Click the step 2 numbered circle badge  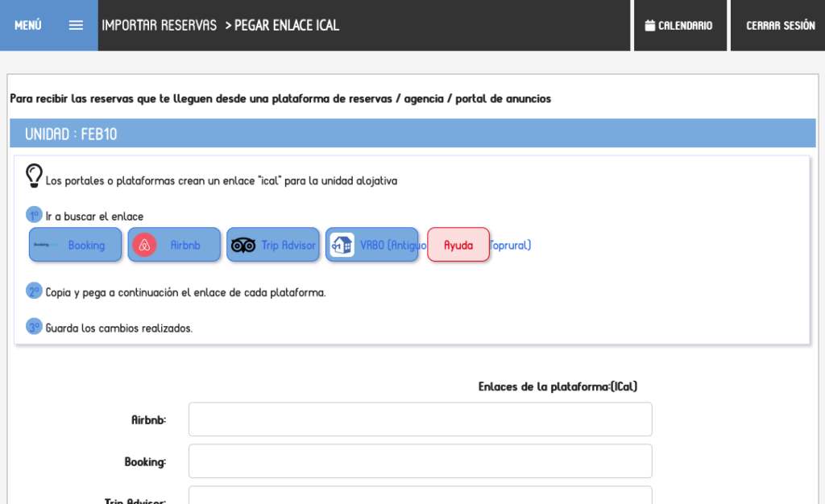33,291
